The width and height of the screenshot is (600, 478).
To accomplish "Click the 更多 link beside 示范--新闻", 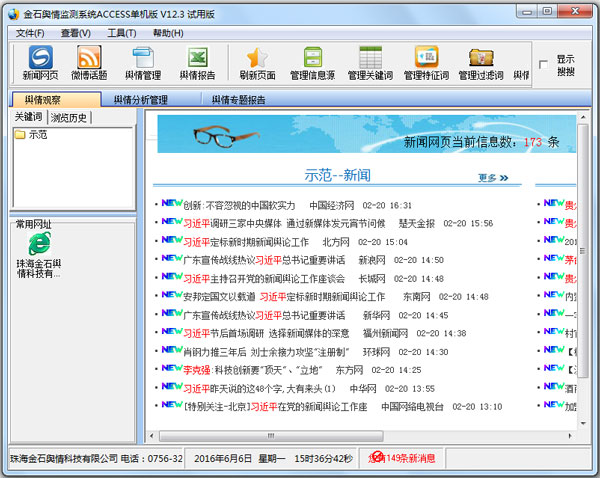I will tap(493, 178).
